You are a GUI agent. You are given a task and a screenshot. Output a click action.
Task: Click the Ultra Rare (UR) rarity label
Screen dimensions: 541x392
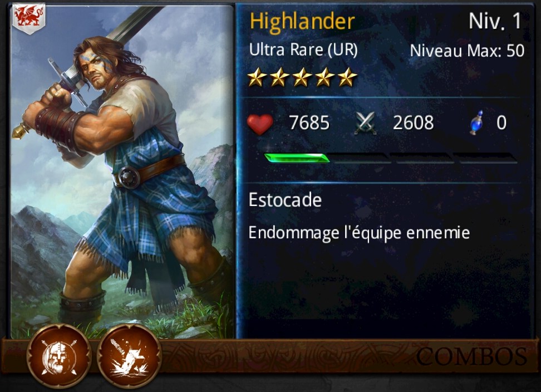pyautogui.click(x=303, y=50)
